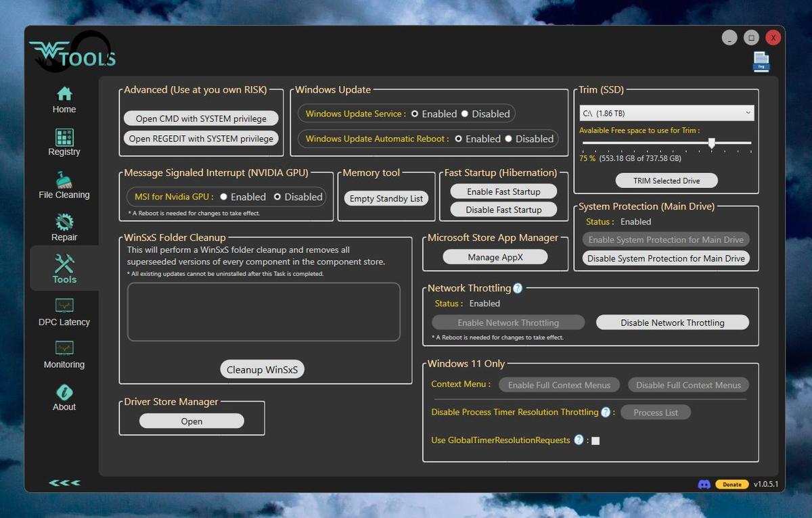Screen dimensions: 812x518
Task: Click Disable System Protection for Main Drive
Action: coord(666,258)
